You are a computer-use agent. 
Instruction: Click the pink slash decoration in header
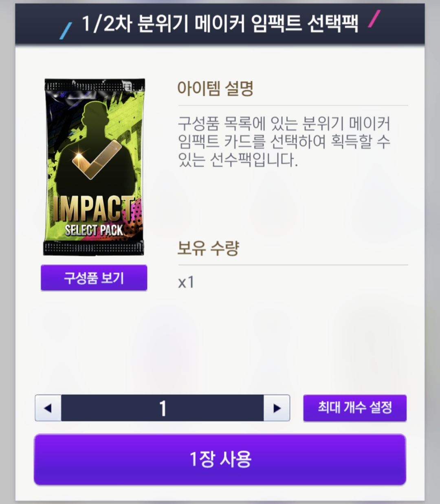click(x=374, y=19)
